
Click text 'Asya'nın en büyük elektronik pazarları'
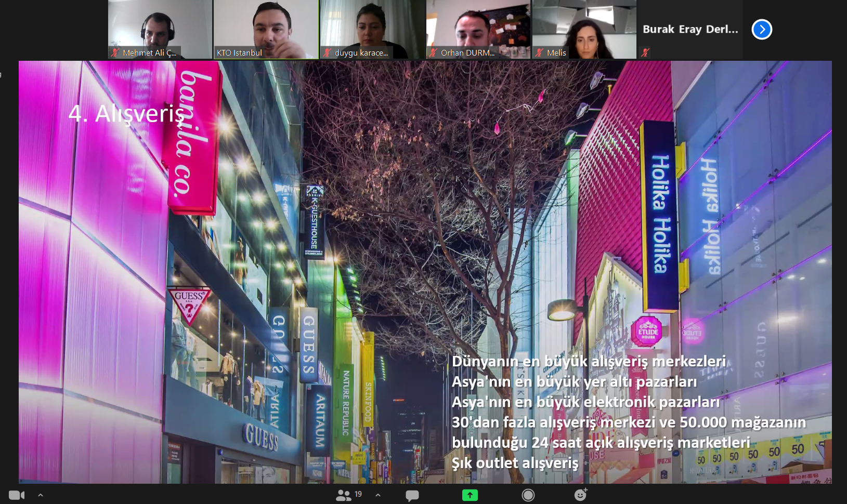[585, 402]
